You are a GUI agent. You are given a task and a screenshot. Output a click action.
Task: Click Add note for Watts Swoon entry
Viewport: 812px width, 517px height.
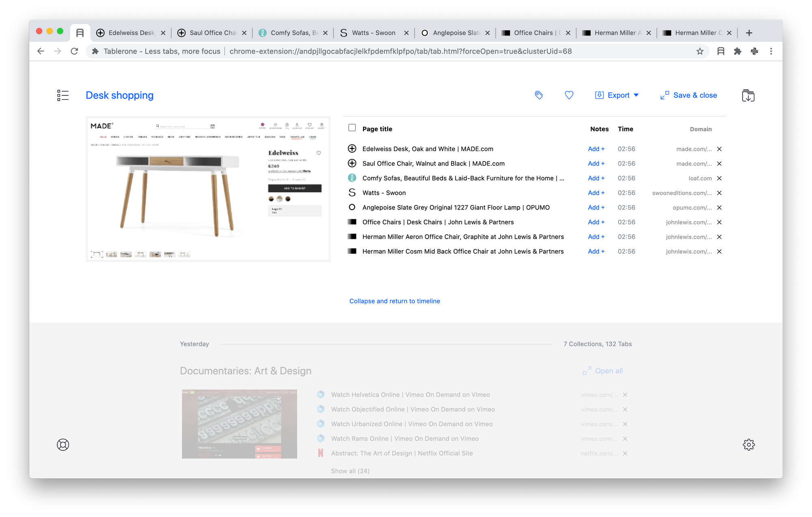tap(595, 192)
